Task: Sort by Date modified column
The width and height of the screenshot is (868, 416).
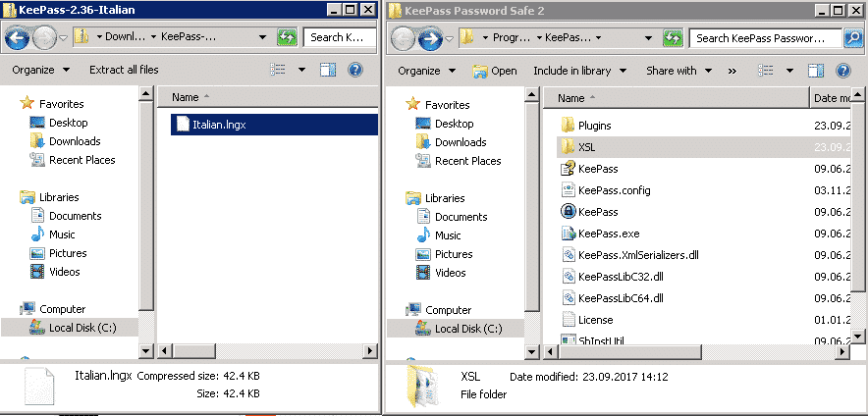Action: (x=831, y=98)
